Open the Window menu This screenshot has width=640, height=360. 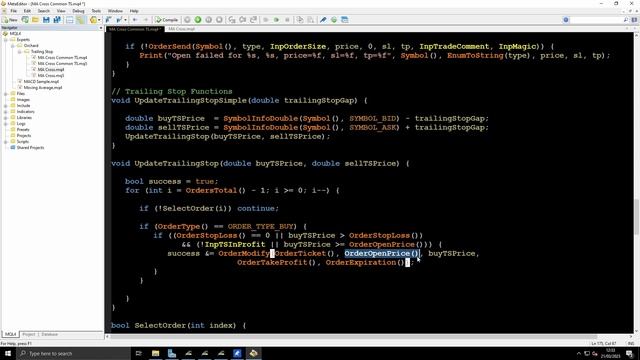coord(115,11)
